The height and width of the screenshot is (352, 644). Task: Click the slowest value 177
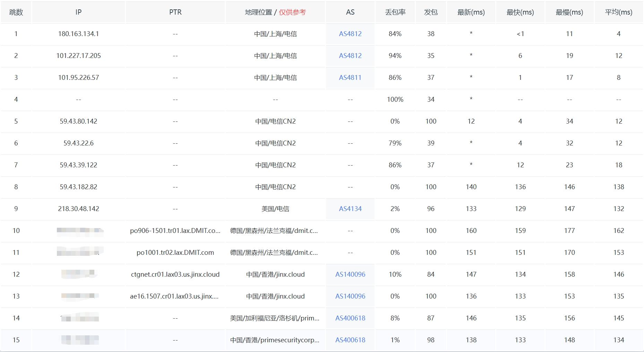pos(569,231)
